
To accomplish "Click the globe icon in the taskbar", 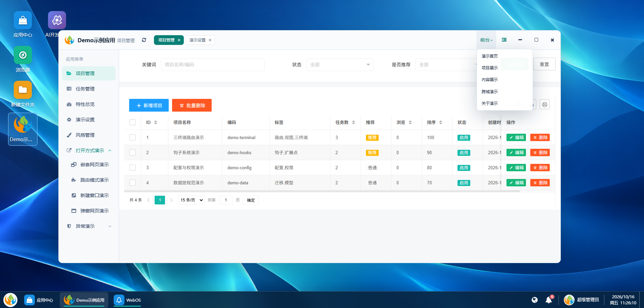I will point(535,300).
